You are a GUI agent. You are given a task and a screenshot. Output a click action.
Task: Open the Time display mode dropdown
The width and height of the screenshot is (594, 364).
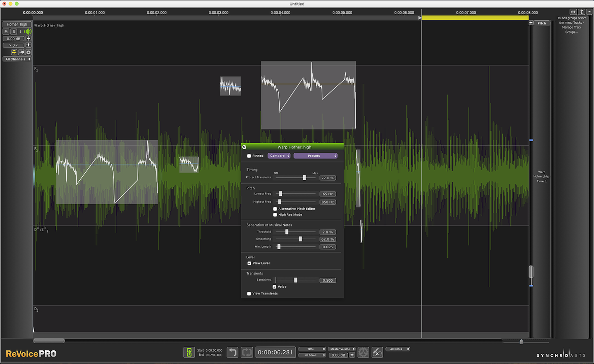click(312, 349)
